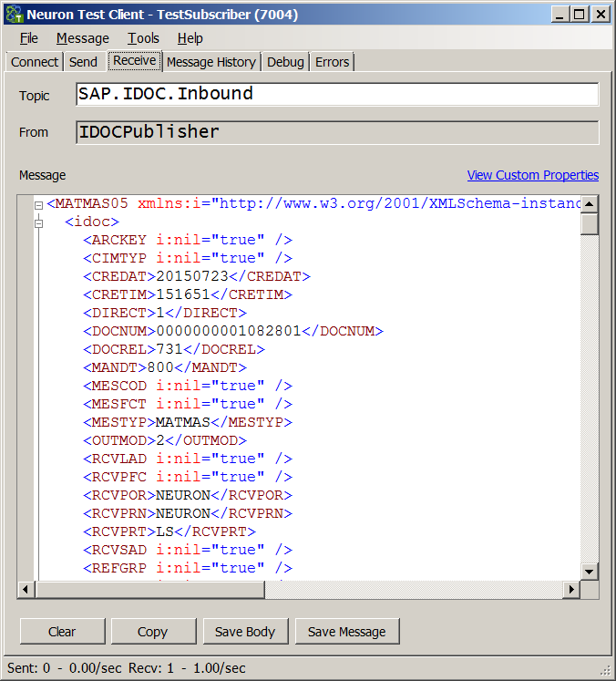Viewport: 616px width, 681px height.
Task: Minimize the Neuron Test Client window
Action: 560,15
